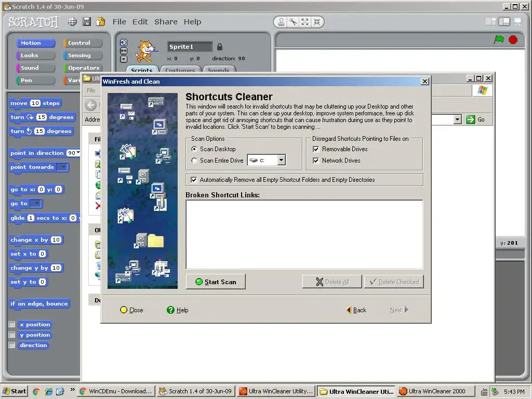Select the Pen blocks category
Screen dimensions: 532x399
(x=35, y=81)
